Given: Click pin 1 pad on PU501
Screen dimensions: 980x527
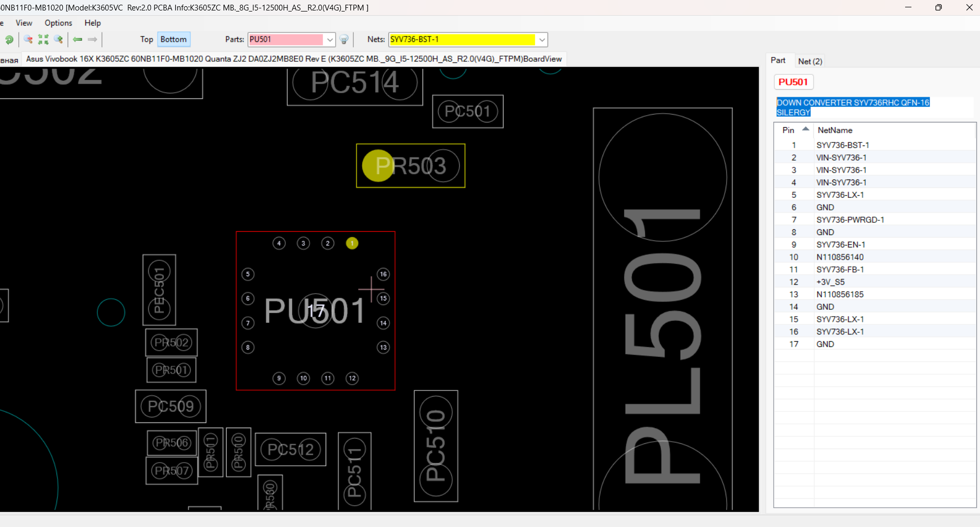Looking at the screenshot, I should (352, 243).
